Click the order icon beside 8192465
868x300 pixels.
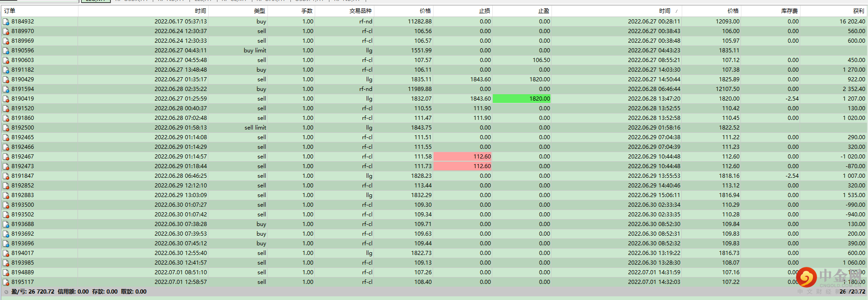point(6,137)
